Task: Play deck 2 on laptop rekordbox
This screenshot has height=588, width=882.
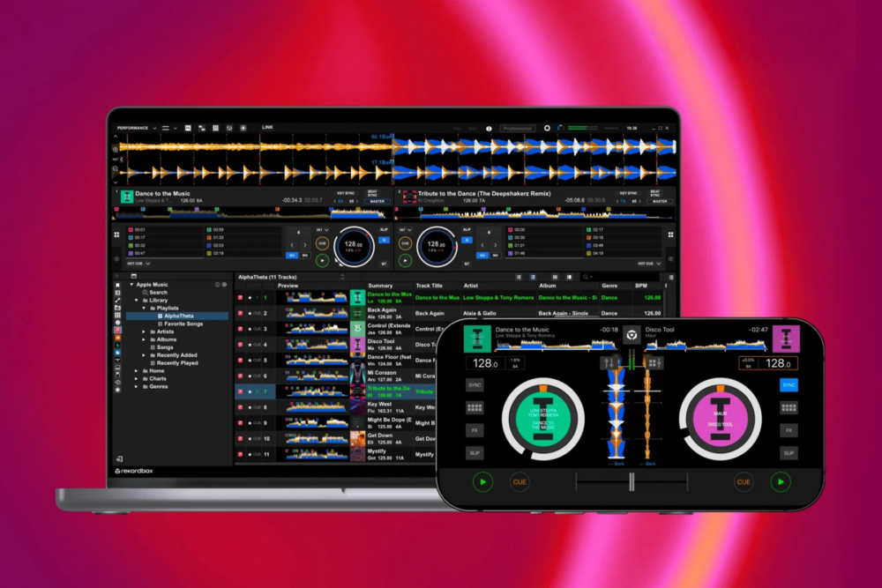Action: click(405, 260)
